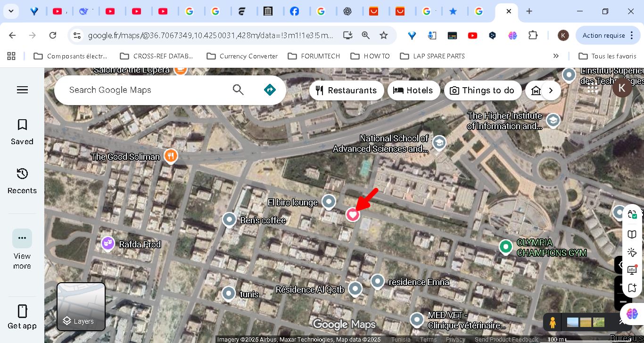Open the tab search dropdown arrow
Viewport: 644px width, 343px height.
point(11,11)
